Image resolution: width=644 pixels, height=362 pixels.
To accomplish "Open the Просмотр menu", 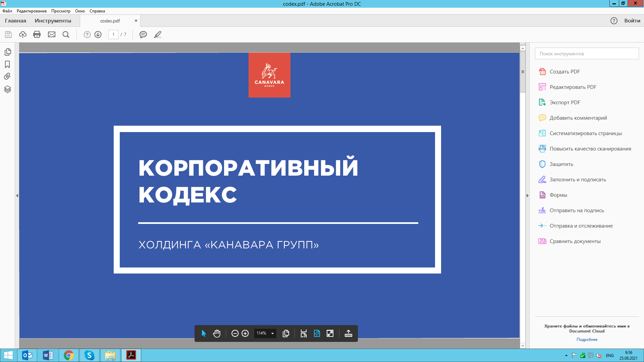I will coord(61,11).
